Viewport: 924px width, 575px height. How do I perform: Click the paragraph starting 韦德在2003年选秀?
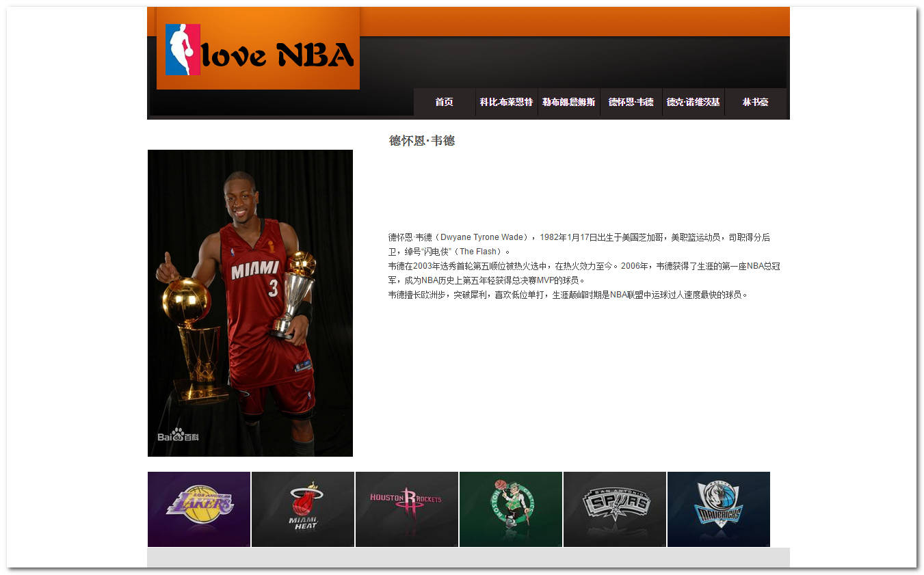tap(584, 273)
